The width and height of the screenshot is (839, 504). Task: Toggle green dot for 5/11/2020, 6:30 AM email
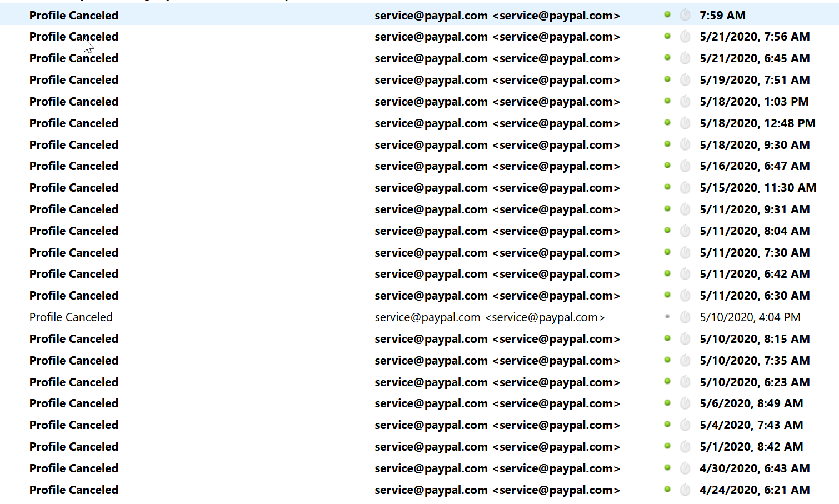667,295
